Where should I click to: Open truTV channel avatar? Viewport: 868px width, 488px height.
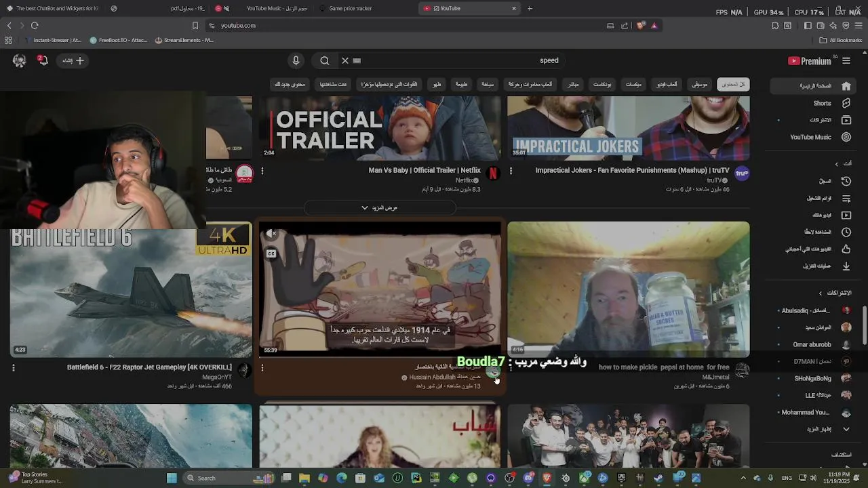(x=742, y=174)
